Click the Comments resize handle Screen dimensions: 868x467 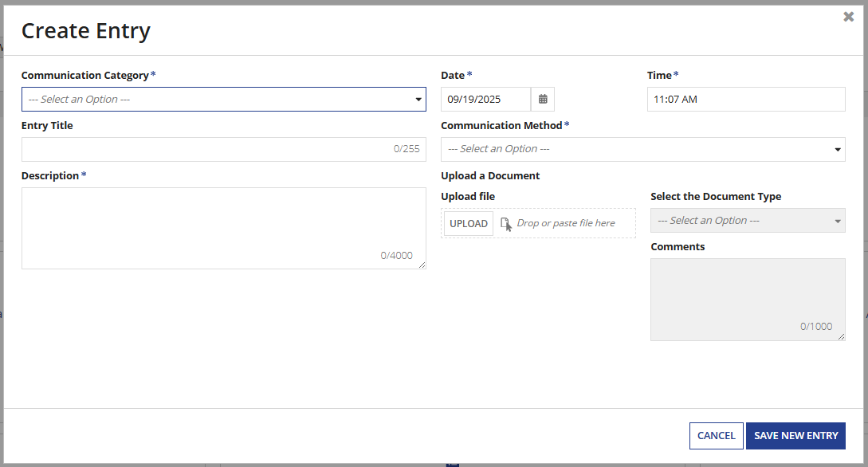(841, 336)
